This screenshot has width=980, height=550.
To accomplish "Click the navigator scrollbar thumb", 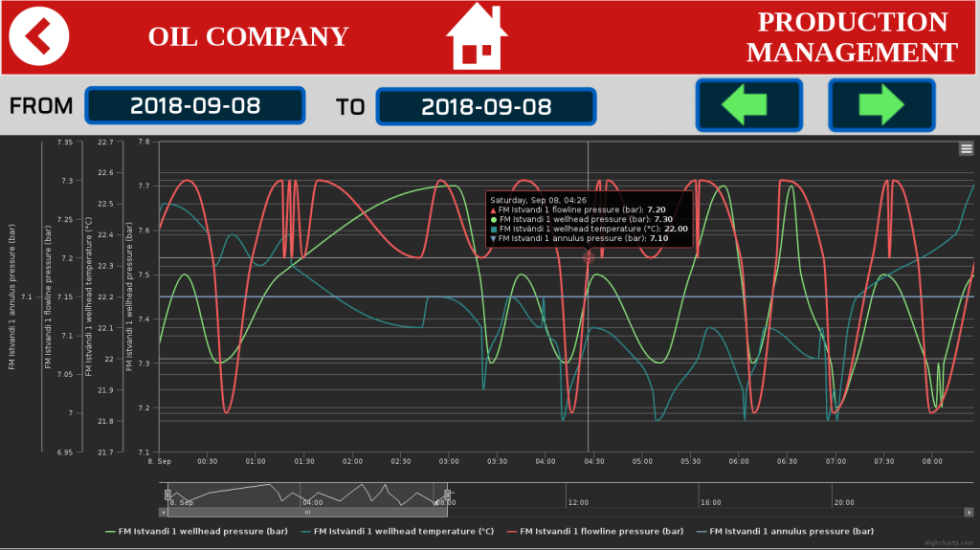I will click(x=307, y=513).
